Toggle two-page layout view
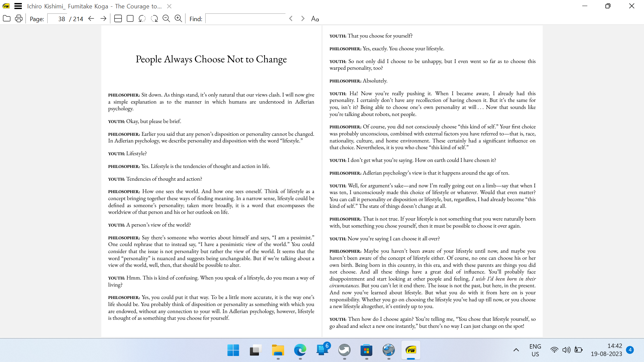The width and height of the screenshot is (644, 362). pyautogui.click(x=118, y=18)
